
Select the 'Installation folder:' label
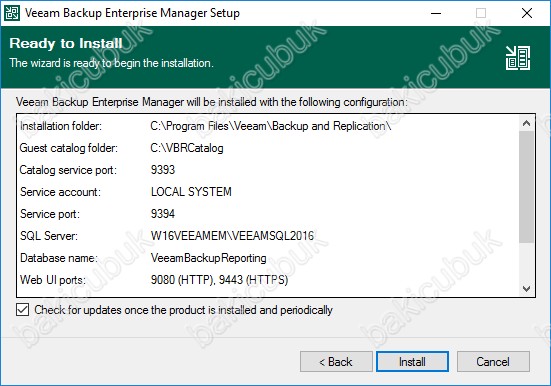[61, 126]
